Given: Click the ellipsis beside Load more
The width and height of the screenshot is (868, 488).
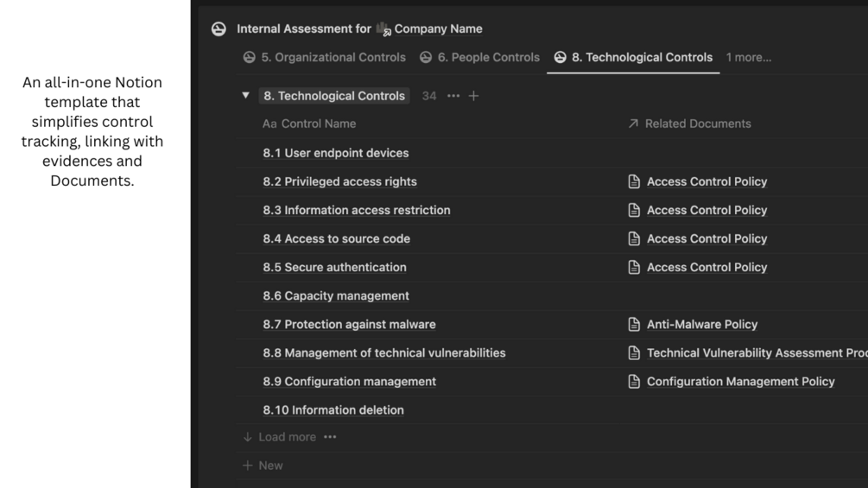Looking at the screenshot, I should [x=330, y=437].
